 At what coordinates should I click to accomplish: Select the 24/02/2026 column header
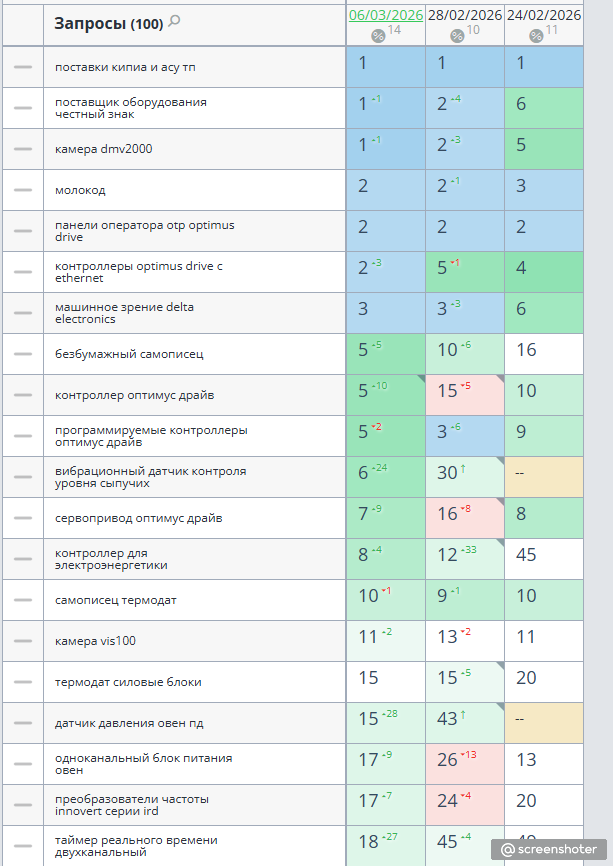point(544,15)
